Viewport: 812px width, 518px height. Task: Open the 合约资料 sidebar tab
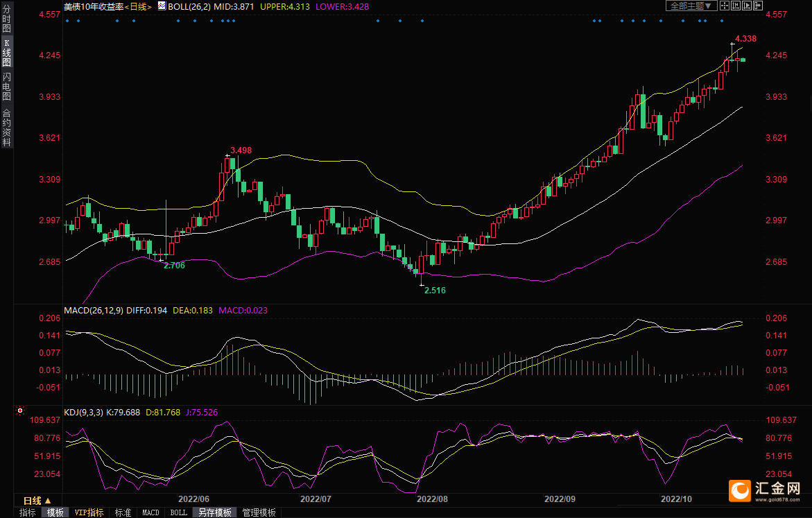click(x=6, y=128)
